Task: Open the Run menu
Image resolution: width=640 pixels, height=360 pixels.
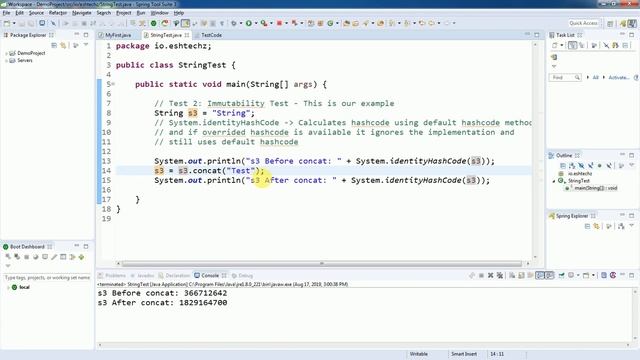Action: click(141, 13)
